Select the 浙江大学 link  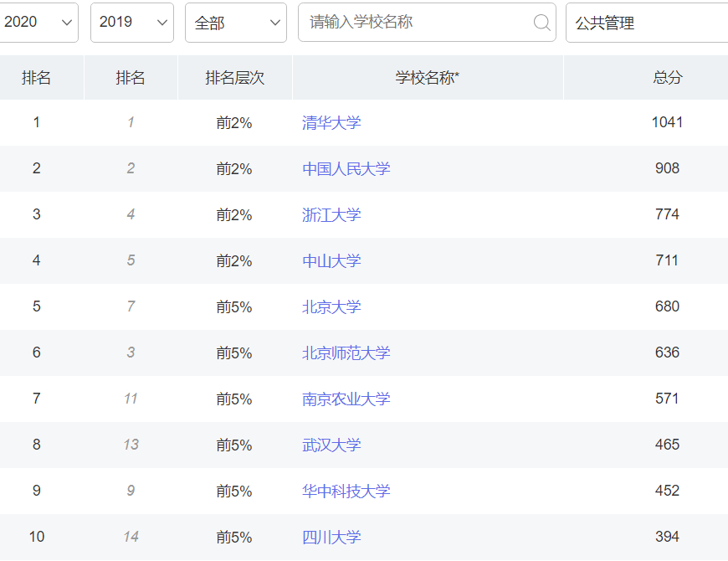(331, 214)
